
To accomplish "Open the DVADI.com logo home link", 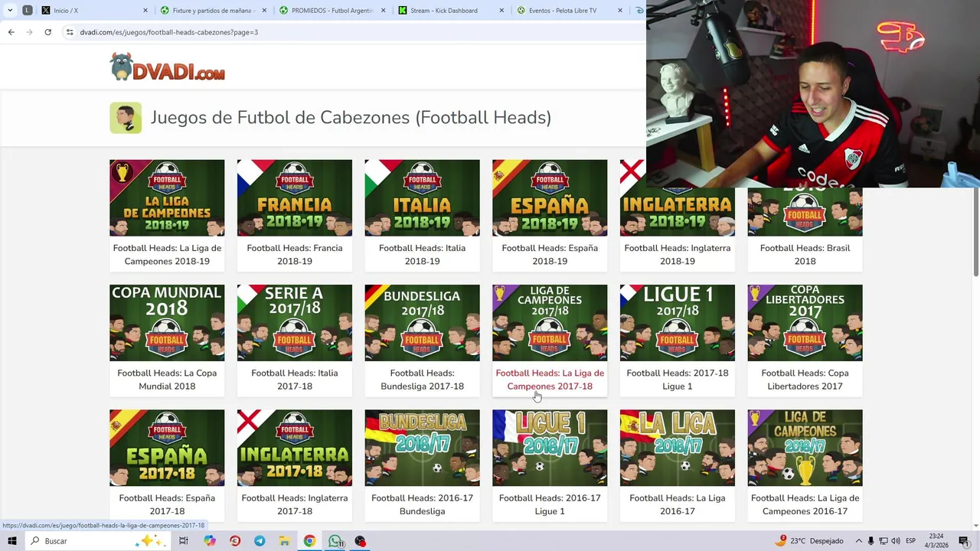I will 167,67.
